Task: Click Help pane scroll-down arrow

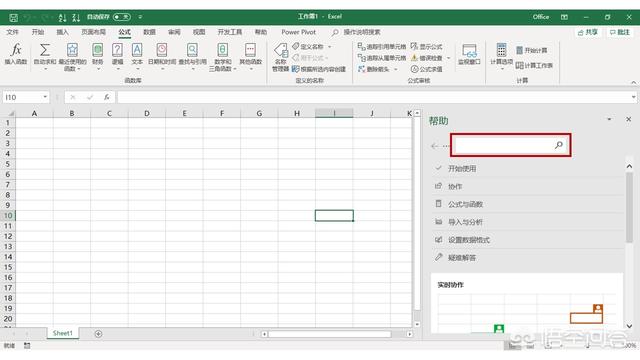Action: click(x=629, y=326)
